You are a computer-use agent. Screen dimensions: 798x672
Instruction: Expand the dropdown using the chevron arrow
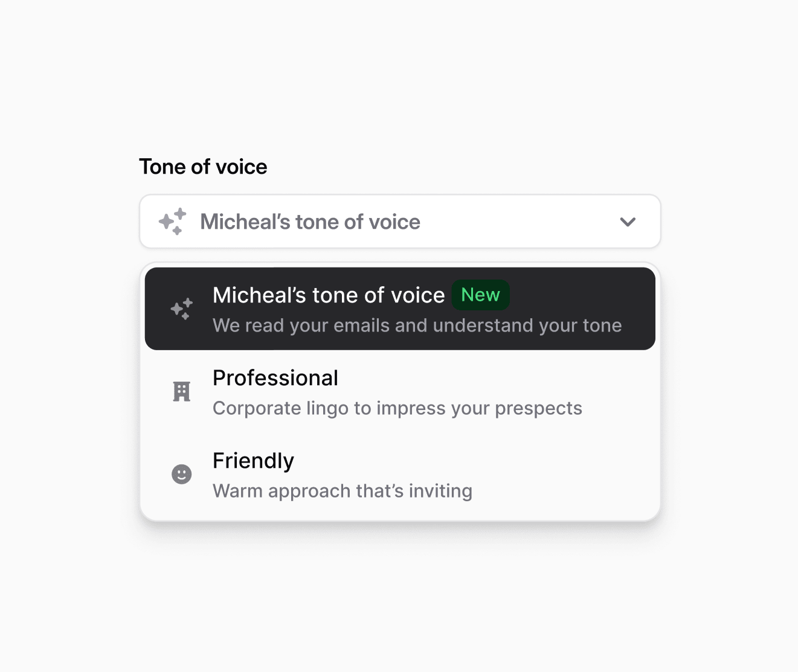[x=628, y=222]
